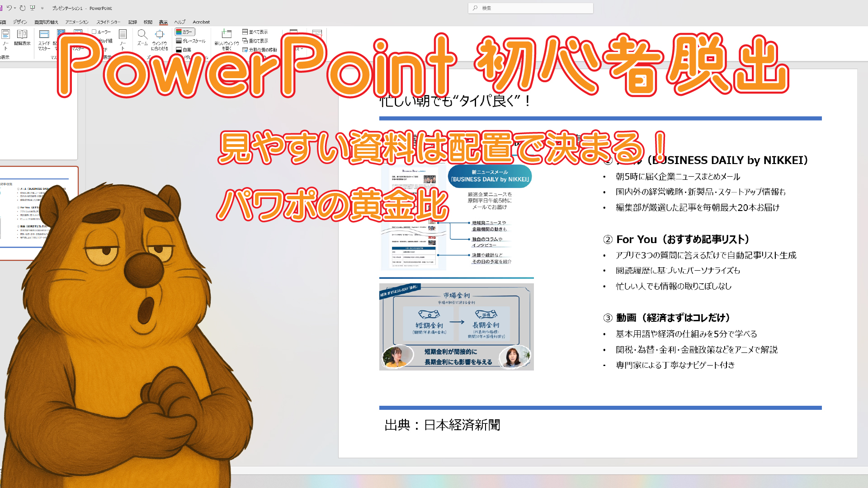
Task: Click ウィンドウに合わせる fit icon
Action: pos(160,40)
